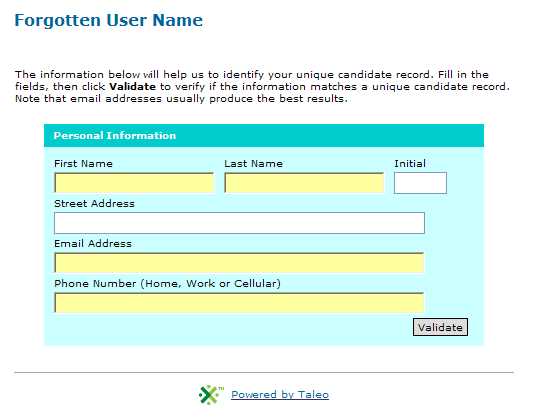Click the Personal Information section header
The width and height of the screenshot is (535, 419).
264,135
